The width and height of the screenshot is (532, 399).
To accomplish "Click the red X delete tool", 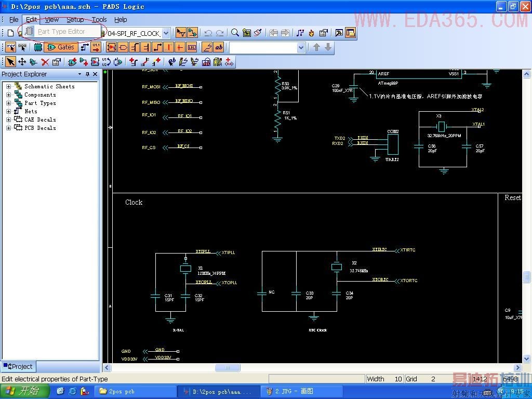I will (45, 62).
